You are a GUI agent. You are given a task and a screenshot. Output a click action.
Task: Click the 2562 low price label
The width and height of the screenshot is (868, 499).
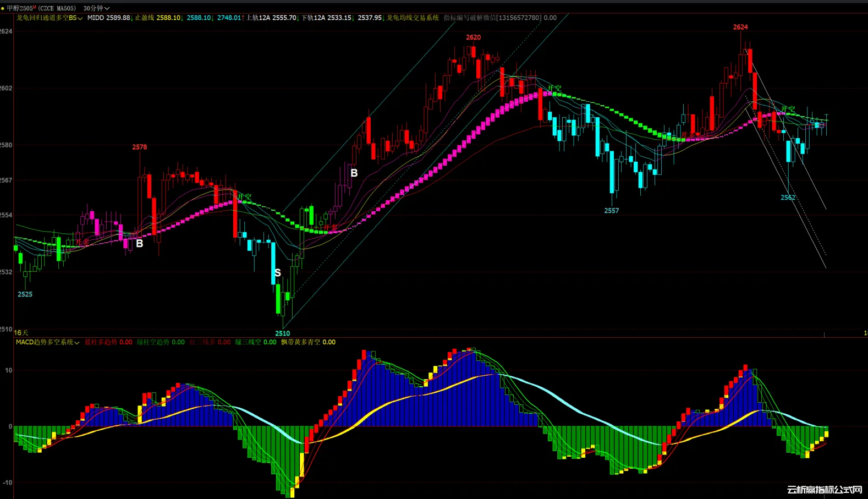(x=788, y=198)
